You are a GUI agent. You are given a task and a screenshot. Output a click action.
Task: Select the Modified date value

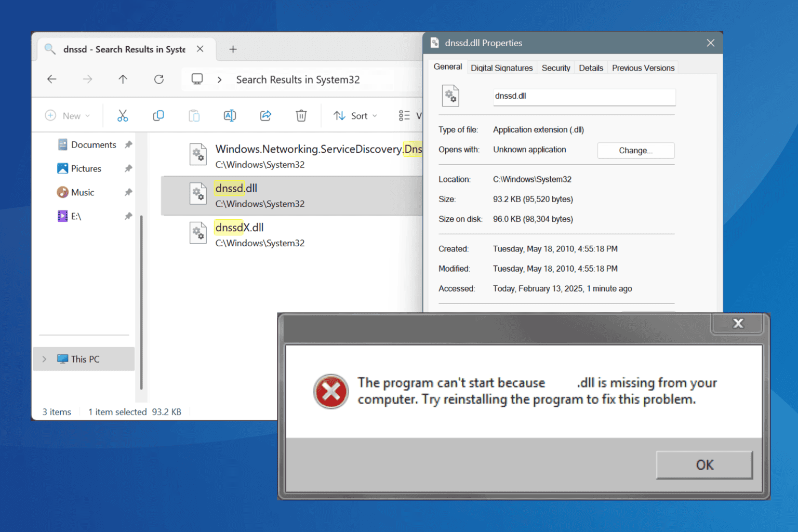pyautogui.click(x=555, y=269)
